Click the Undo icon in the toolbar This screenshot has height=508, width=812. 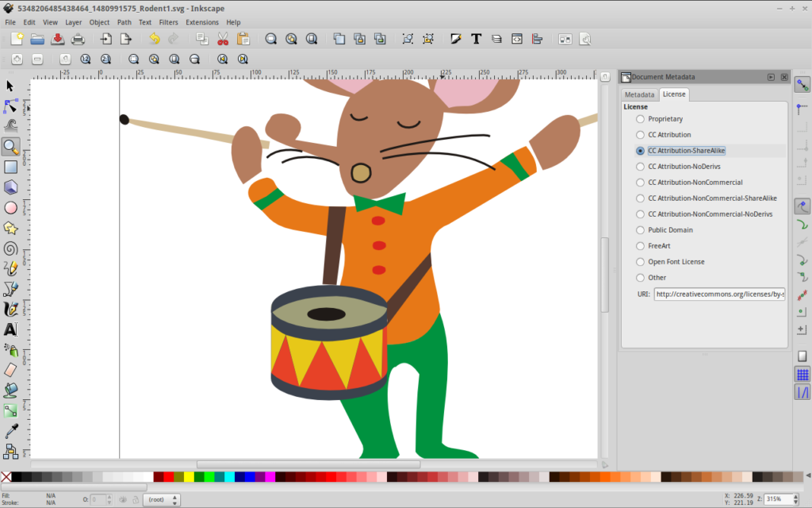click(155, 38)
